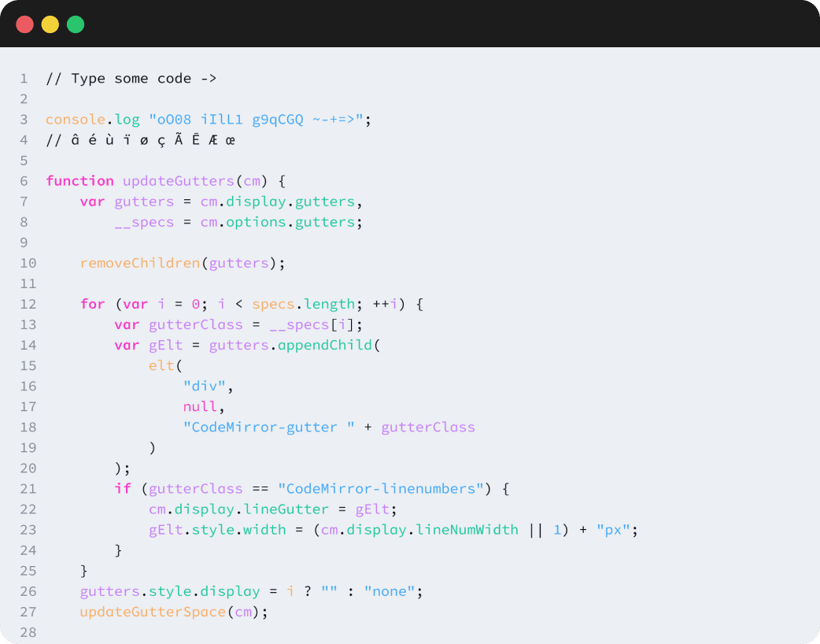Click the comment on line 1
The image size is (820, 644).
coord(130,78)
